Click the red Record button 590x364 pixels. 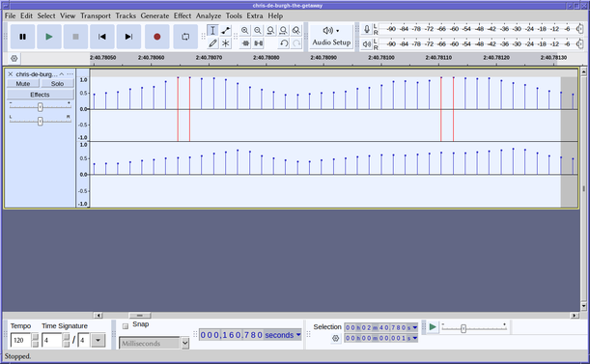click(156, 37)
